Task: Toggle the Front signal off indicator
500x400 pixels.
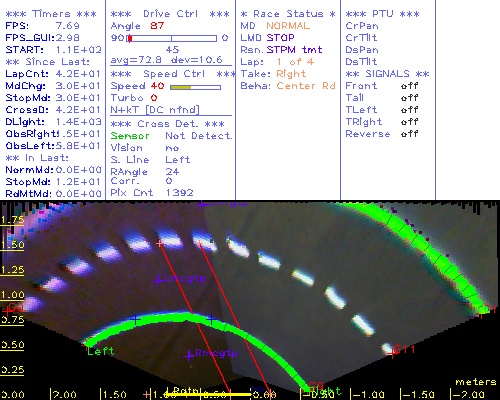Action: click(409, 86)
